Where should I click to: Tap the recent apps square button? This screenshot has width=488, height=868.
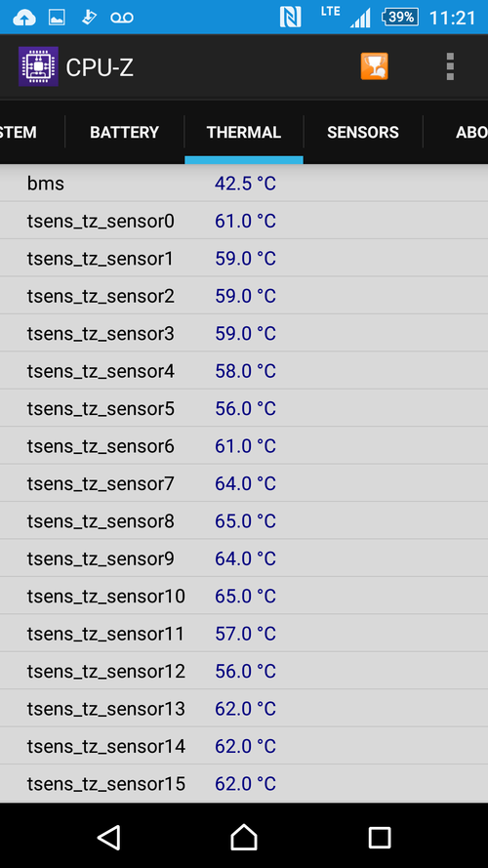pyautogui.click(x=380, y=838)
